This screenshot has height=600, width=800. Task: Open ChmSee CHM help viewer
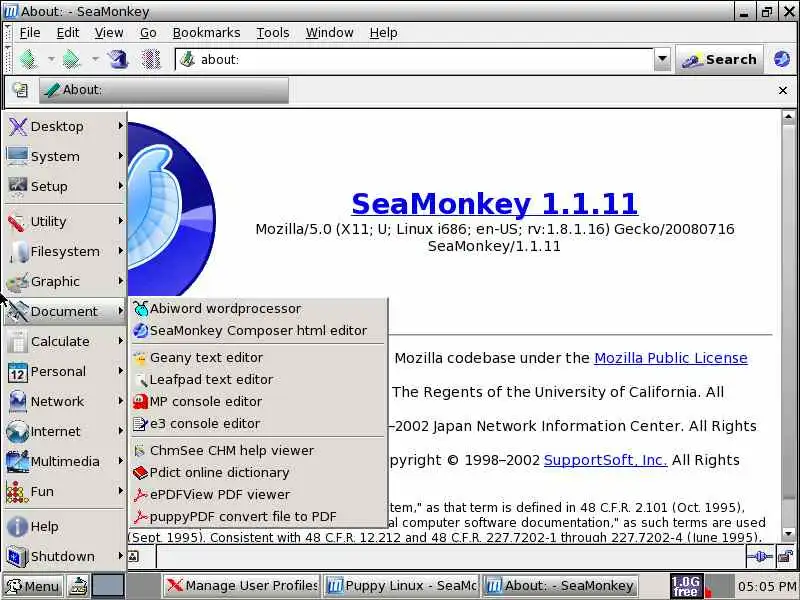coord(259,451)
